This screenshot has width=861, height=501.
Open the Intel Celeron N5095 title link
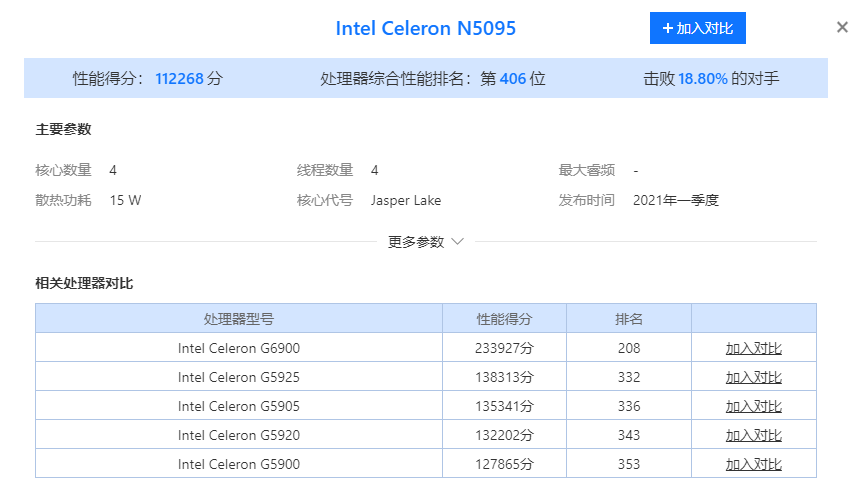426,29
